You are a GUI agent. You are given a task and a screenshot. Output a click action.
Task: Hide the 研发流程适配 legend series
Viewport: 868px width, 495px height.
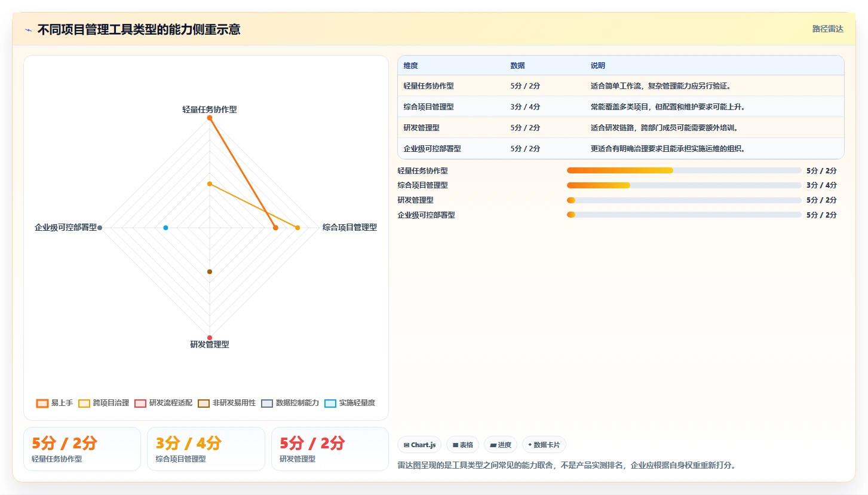tap(164, 403)
